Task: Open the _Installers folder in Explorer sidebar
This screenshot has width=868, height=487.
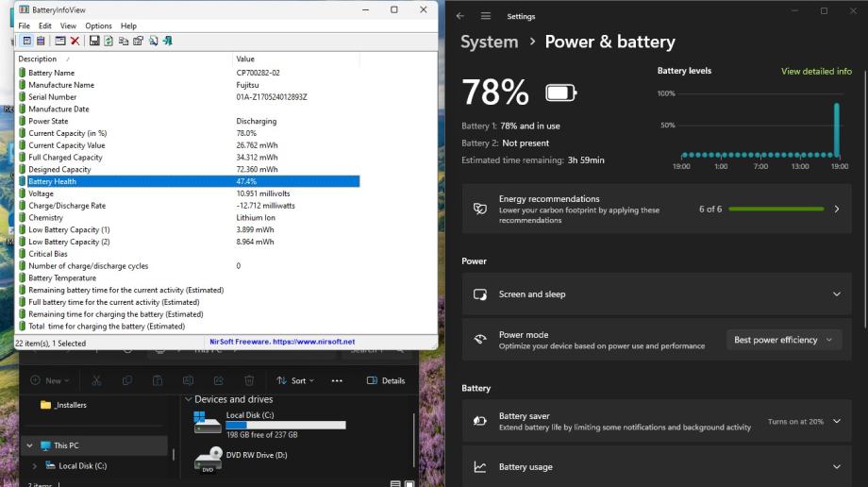Action: (x=63, y=405)
